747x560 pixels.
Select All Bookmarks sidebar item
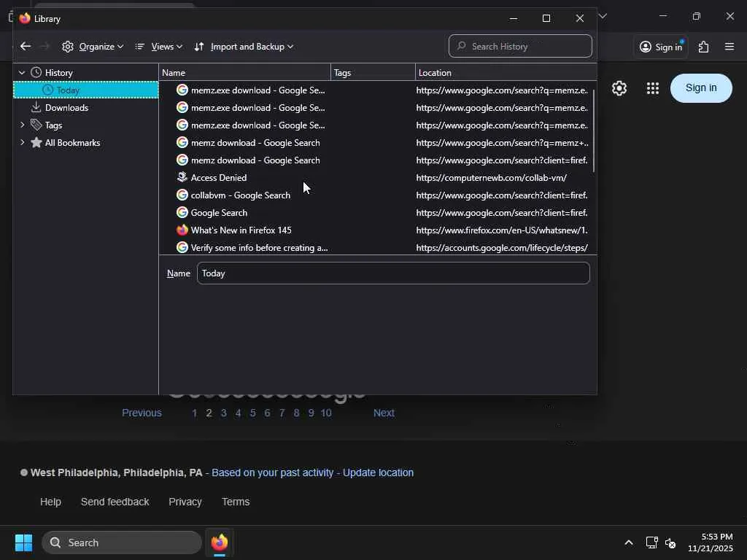click(72, 143)
